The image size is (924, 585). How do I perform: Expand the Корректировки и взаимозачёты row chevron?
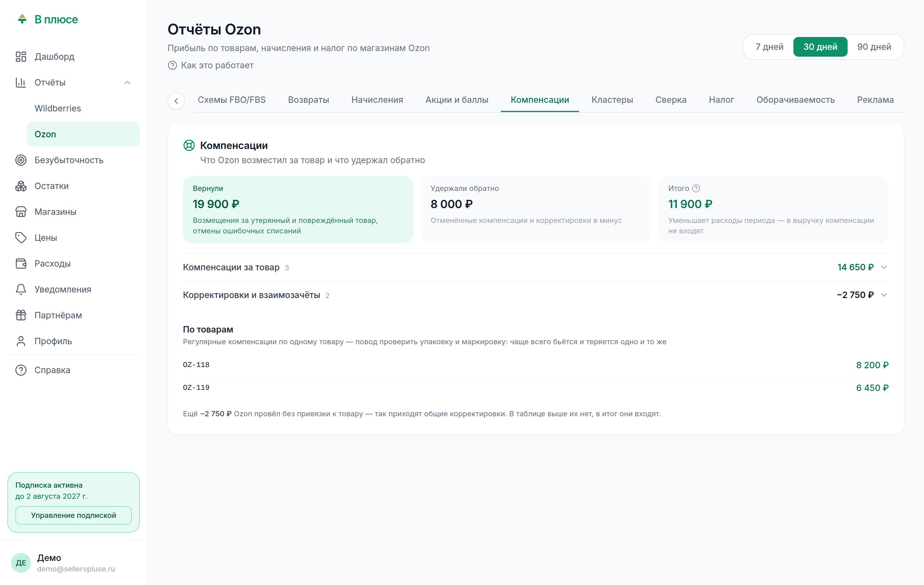(884, 295)
